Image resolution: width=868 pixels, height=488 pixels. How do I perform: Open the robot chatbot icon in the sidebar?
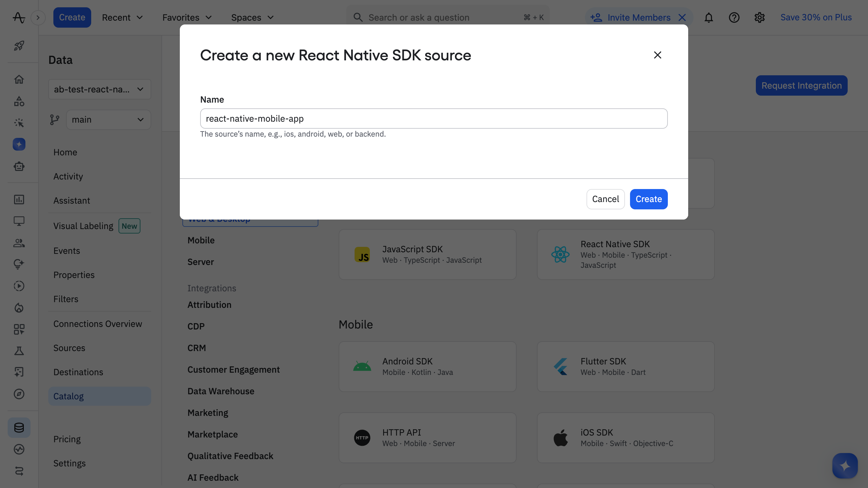point(19,166)
